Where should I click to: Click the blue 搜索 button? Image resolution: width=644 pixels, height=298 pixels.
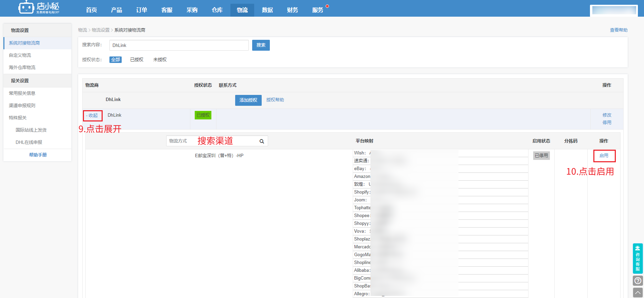(x=261, y=45)
